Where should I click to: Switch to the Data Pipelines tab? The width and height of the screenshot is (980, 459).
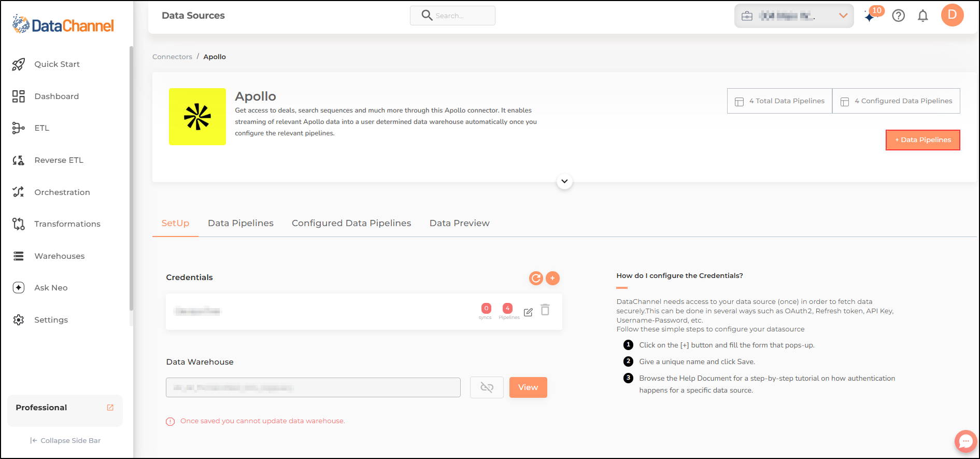coord(241,224)
